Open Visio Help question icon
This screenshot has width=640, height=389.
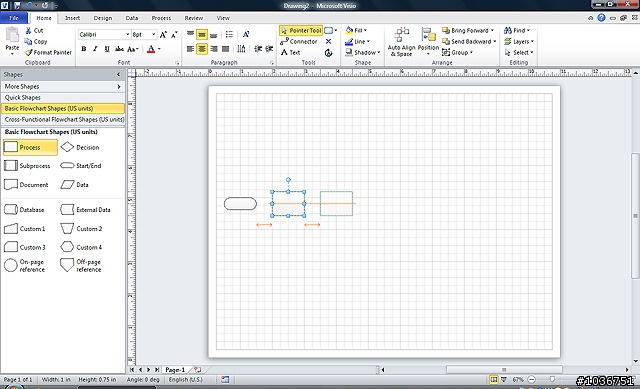pos(601,18)
